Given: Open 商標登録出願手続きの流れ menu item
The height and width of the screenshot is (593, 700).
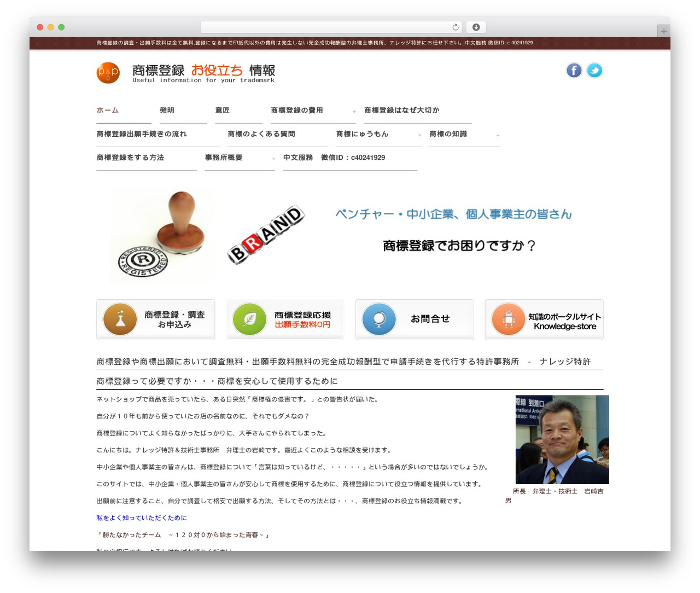Looking at the screenshot, I should pos(142,134).
